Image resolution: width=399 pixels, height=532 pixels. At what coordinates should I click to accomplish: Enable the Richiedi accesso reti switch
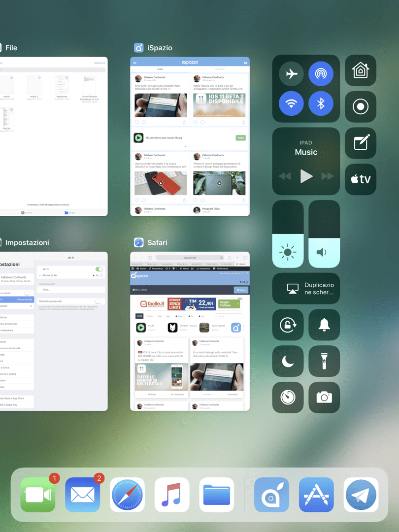point(99,301)
